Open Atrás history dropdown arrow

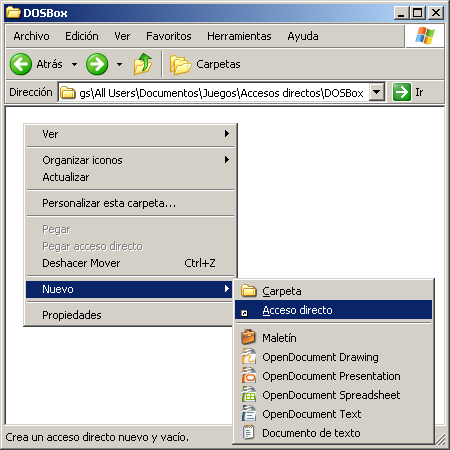click(x=74, y=64)
